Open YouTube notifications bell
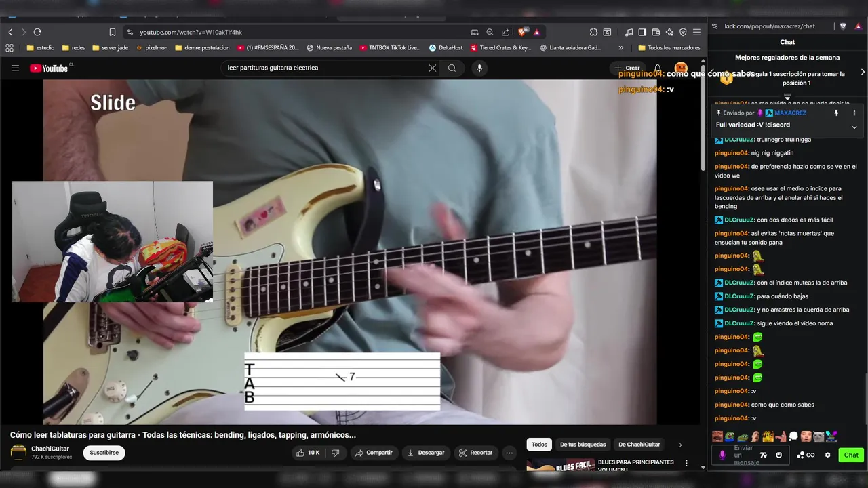The width and height of the screenshot is (868, 488). pos(657,68)
